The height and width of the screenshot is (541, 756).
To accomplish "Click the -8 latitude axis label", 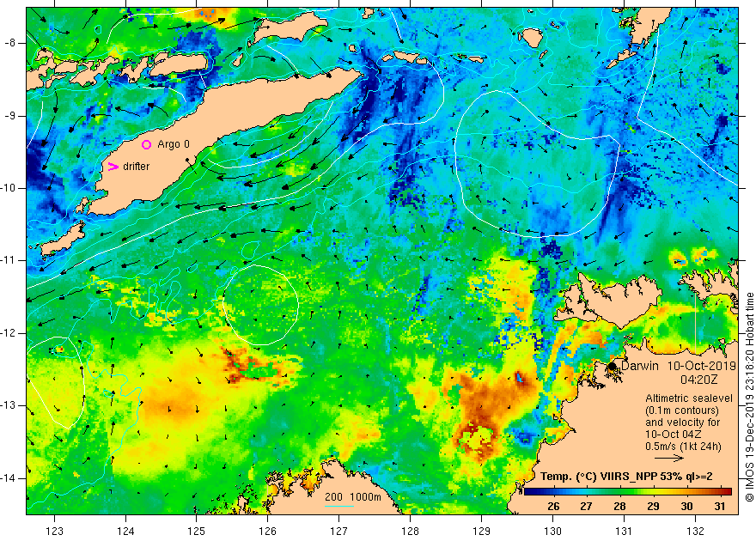I will tap(10, 43).
